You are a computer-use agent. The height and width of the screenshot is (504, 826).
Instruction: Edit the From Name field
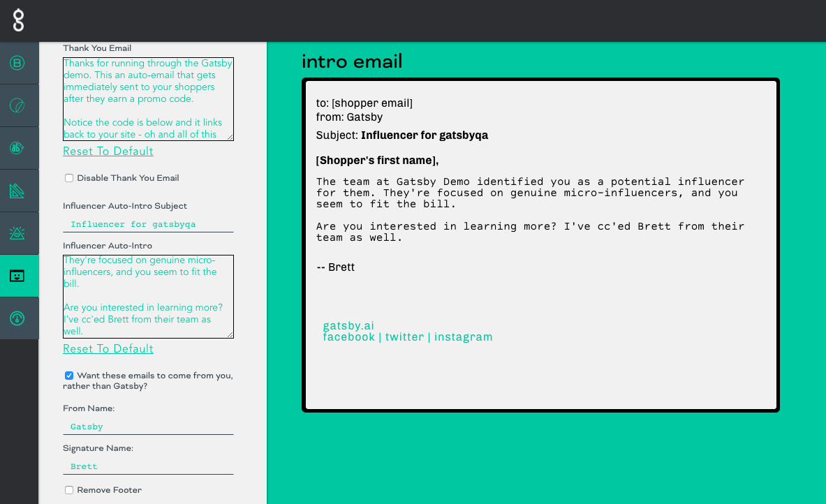(148, 427)
